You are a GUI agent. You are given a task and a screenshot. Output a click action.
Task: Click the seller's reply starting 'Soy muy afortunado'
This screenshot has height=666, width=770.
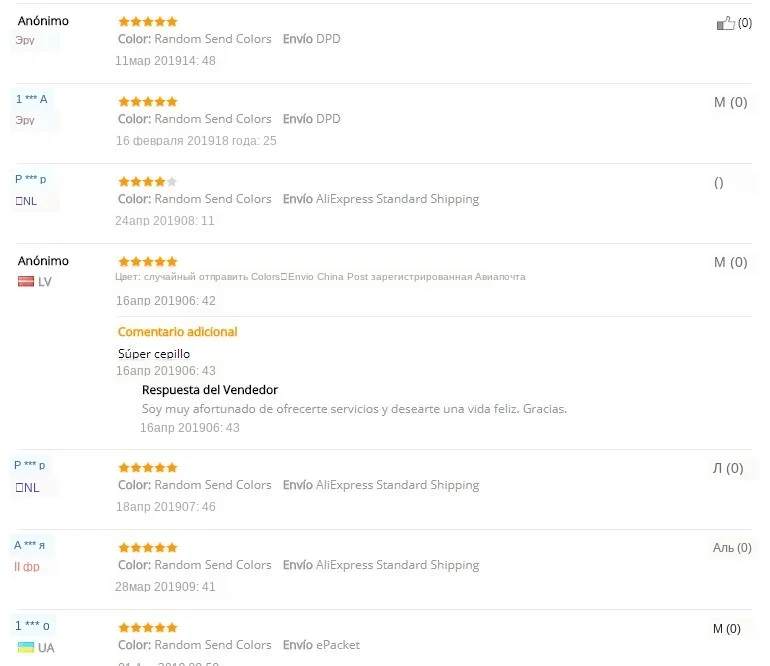[x=354, y=409]
